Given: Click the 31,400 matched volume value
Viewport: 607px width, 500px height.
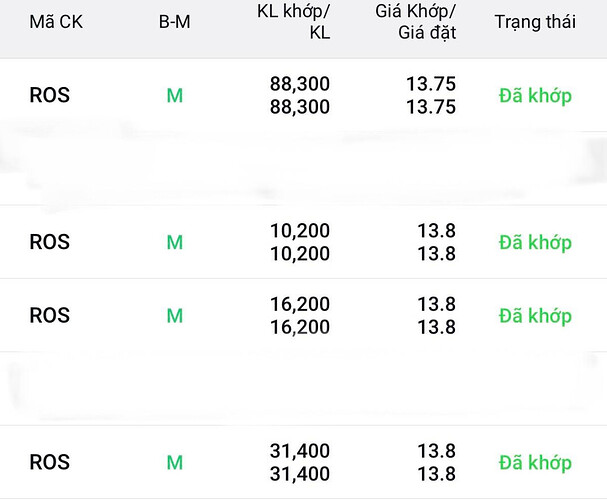Looking at the screenshot, I should coord(300,451).
